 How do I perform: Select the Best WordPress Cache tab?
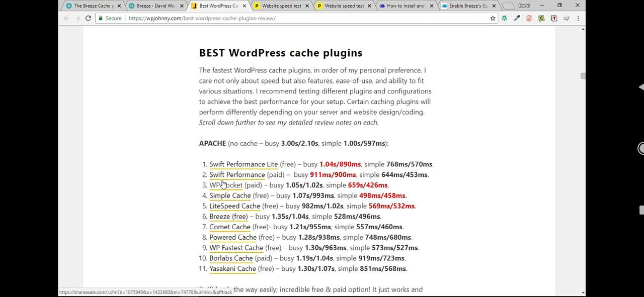[x=219, y=6]
